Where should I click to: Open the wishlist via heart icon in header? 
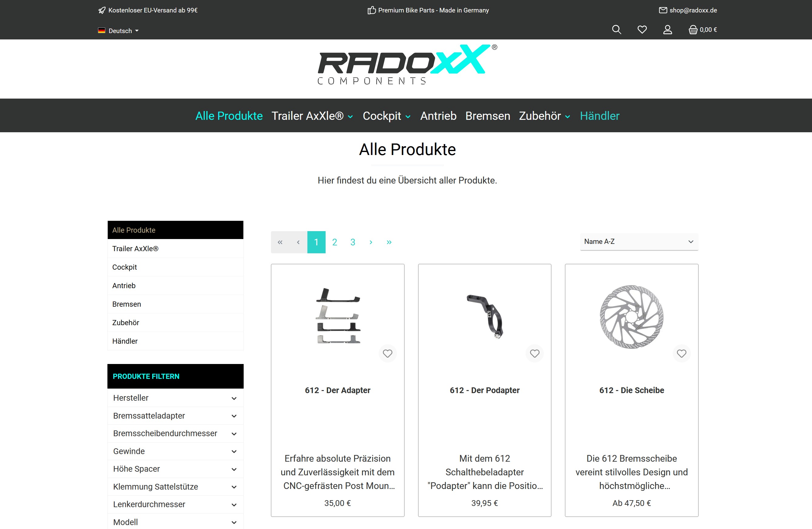(x=642, y=30)
